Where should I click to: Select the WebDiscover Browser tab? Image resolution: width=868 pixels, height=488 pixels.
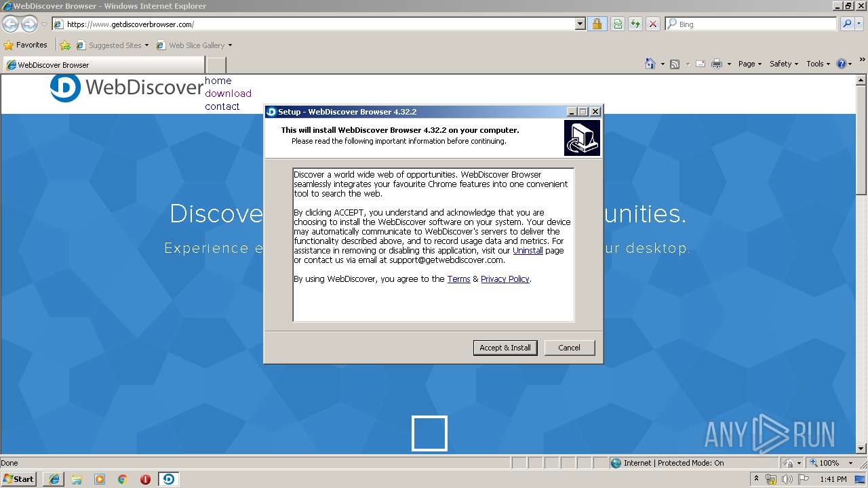103,65
